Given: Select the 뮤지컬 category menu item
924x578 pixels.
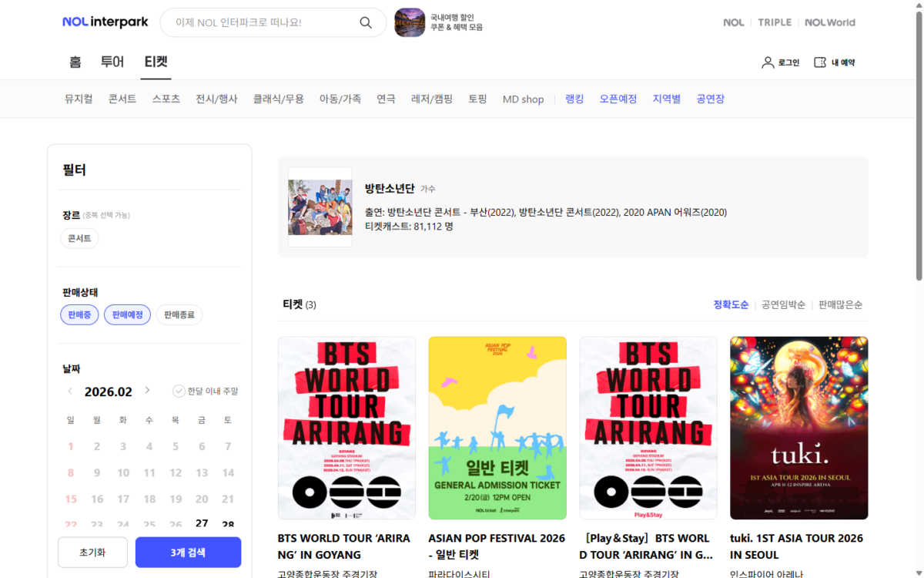Looking at the screenshot, I should click(78, 99).
